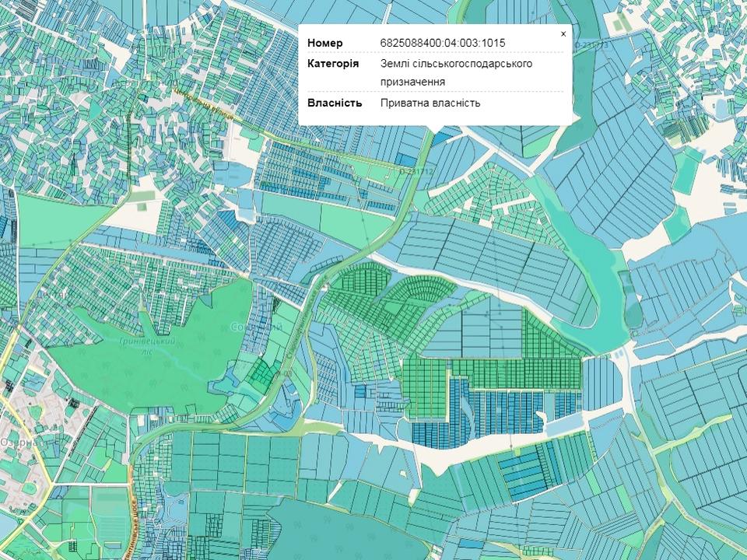Click the Категорія label in popup
The image size is (747, 560).
332,64
